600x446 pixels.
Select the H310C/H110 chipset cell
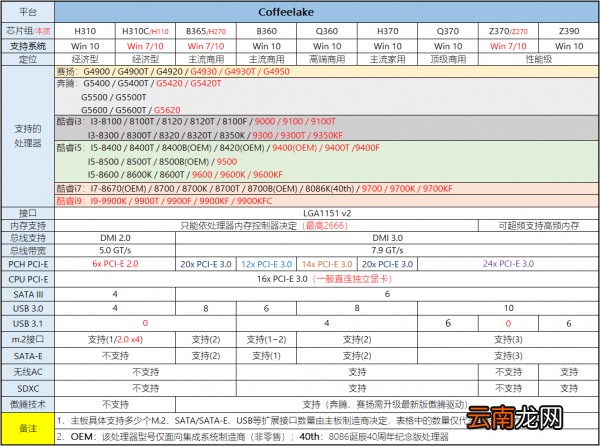point(145,31)
